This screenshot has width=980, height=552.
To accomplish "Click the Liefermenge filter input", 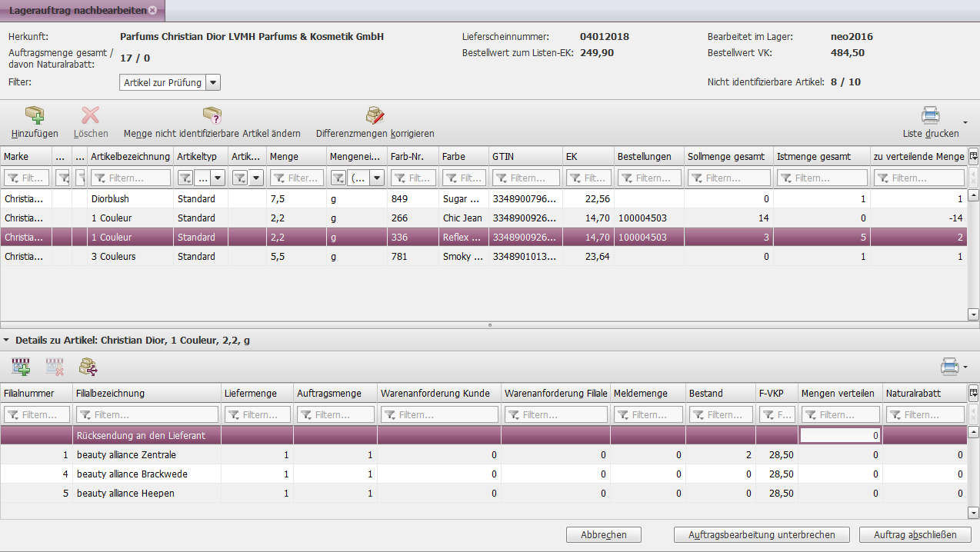I will pyautogui.click(x=257, y=414).
